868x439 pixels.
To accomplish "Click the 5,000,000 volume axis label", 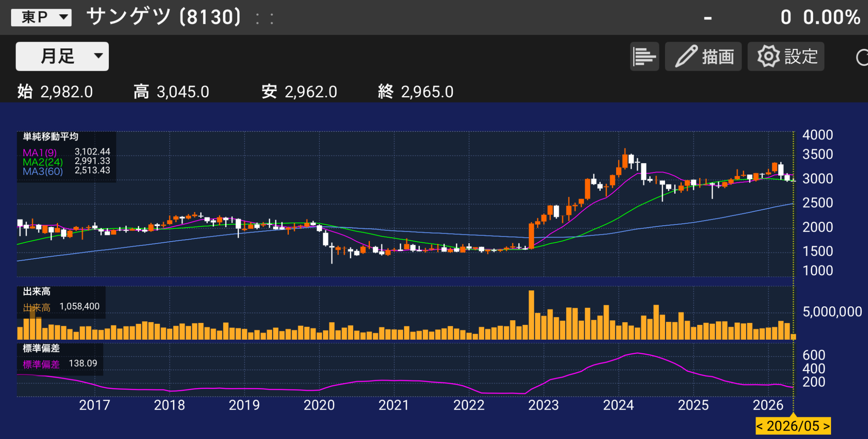I will [832, 312].
